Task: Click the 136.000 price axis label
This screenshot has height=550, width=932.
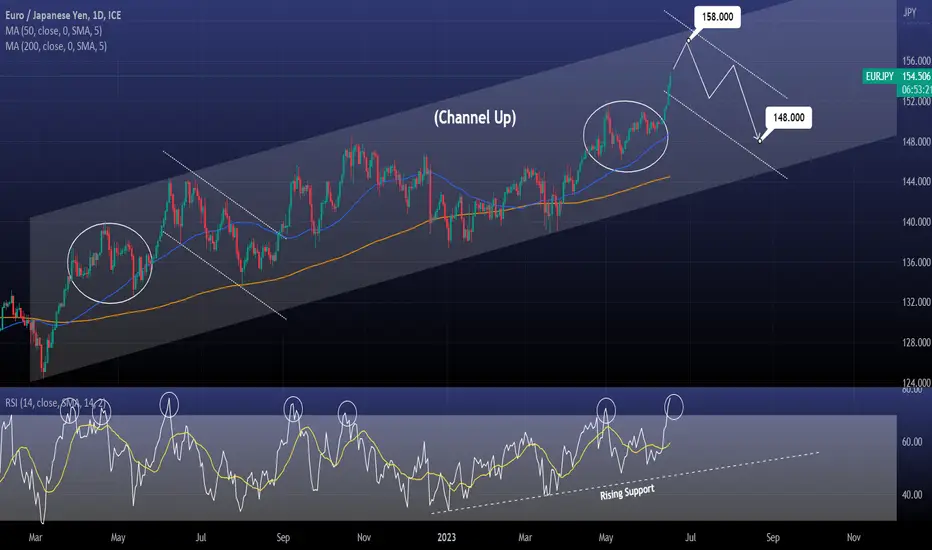Action: 916,262
